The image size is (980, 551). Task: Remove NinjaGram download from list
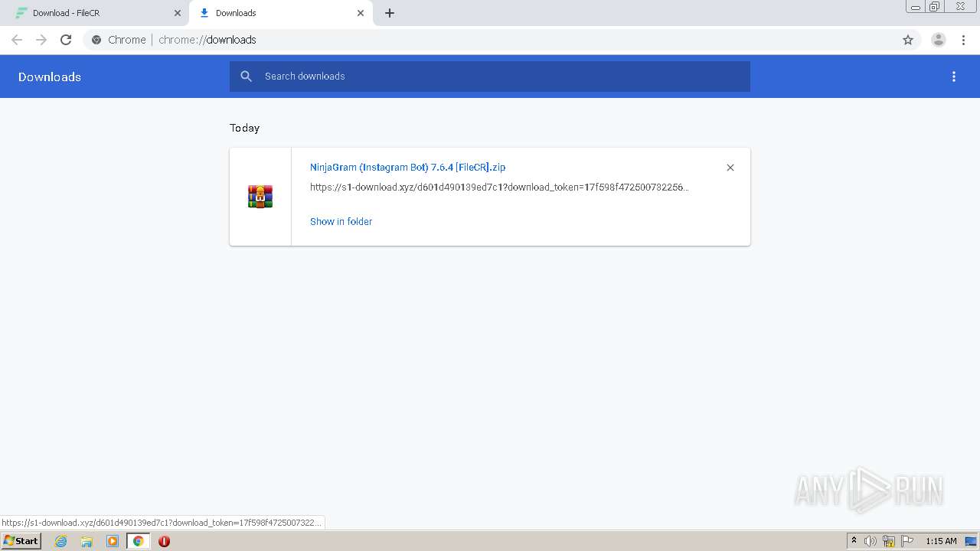(730, 168)
